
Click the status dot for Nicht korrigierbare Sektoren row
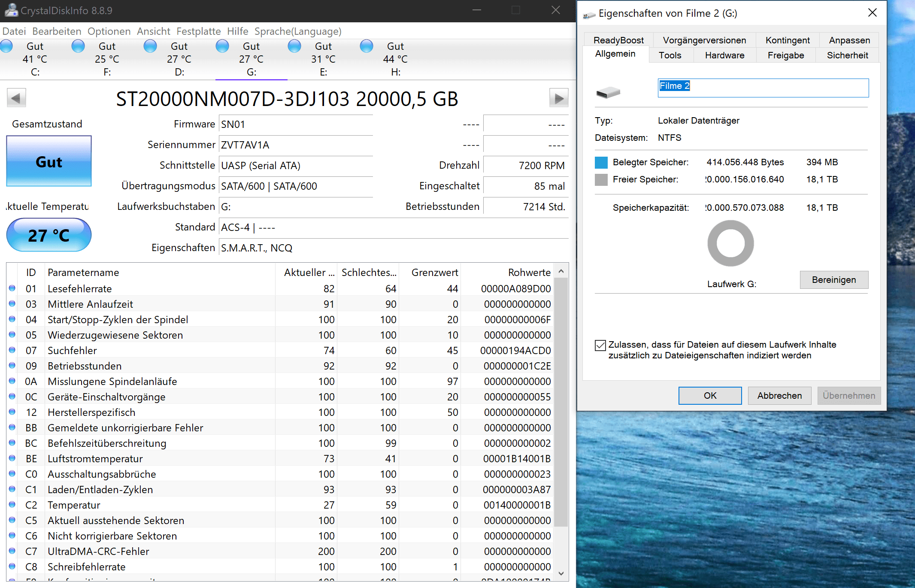[x=12, y=535]
